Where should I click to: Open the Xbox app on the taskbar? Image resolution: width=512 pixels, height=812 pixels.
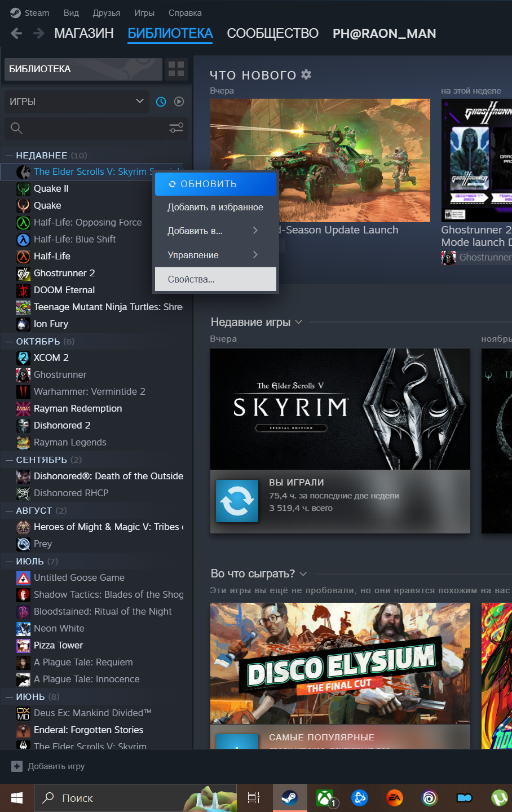325,798
